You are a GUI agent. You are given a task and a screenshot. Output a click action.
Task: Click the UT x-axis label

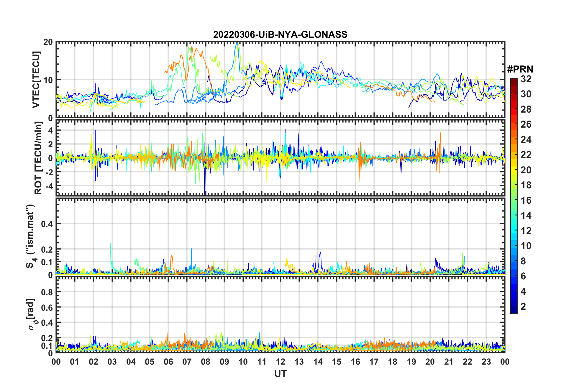pyautogui.click(x=280, y=374)
